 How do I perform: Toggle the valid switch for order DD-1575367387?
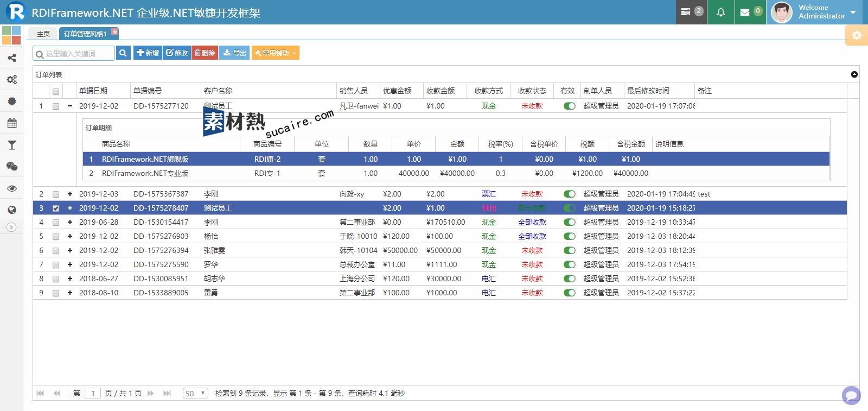point(569,194)
